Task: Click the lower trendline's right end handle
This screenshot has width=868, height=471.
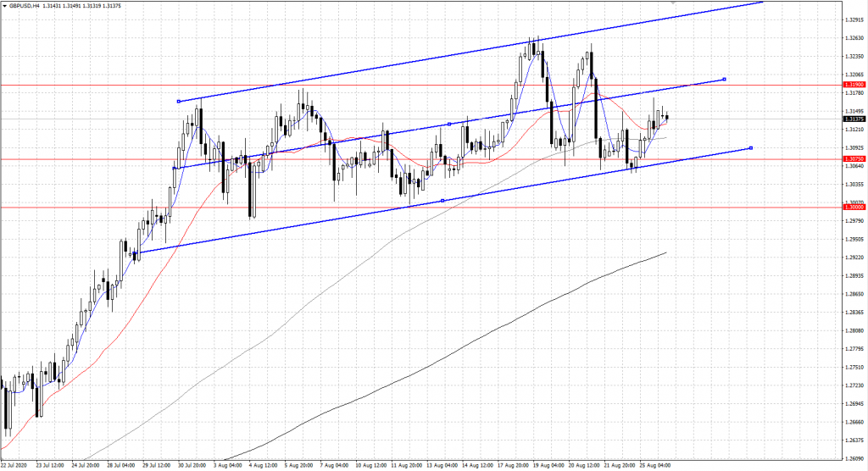Action: [751, 148]
